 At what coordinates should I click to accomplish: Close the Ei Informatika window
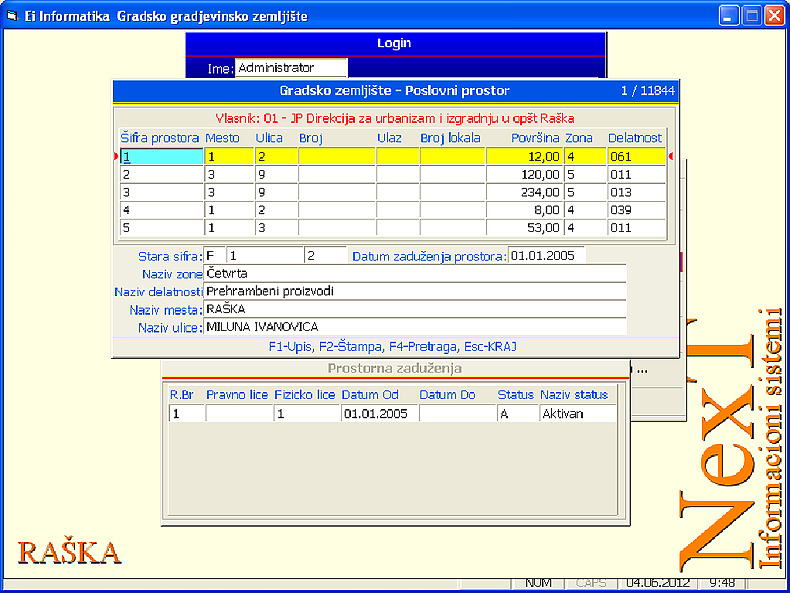775,16
